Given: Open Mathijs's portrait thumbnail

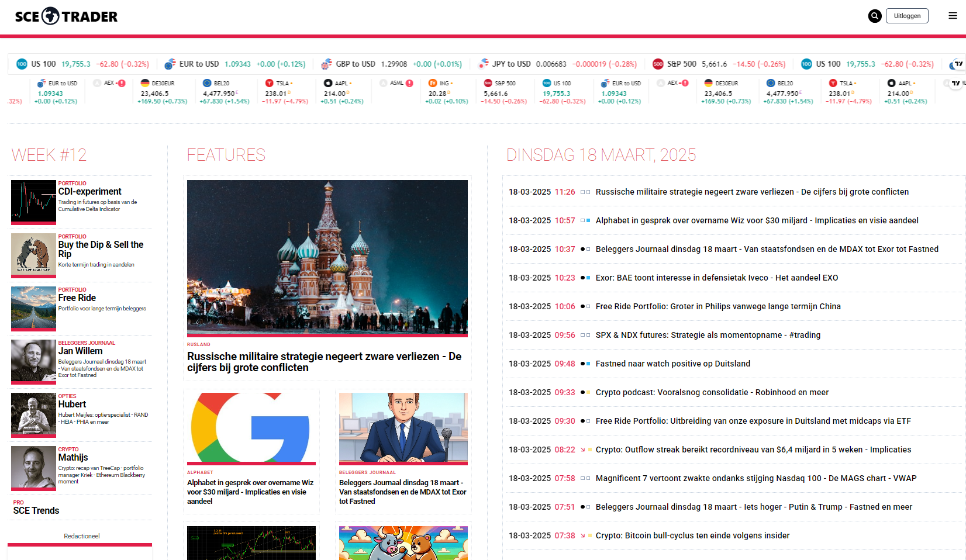Looking at the screenshot, I should (x=33, y=468).
